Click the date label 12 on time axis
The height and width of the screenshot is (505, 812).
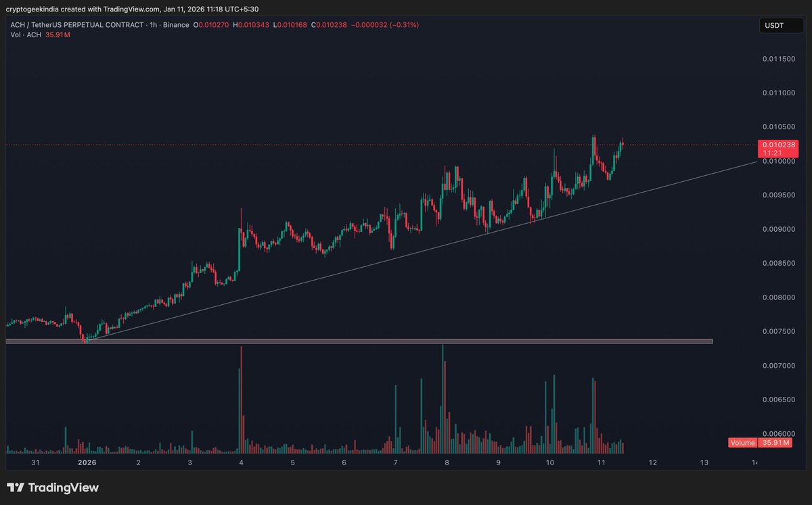pos(653,463)
